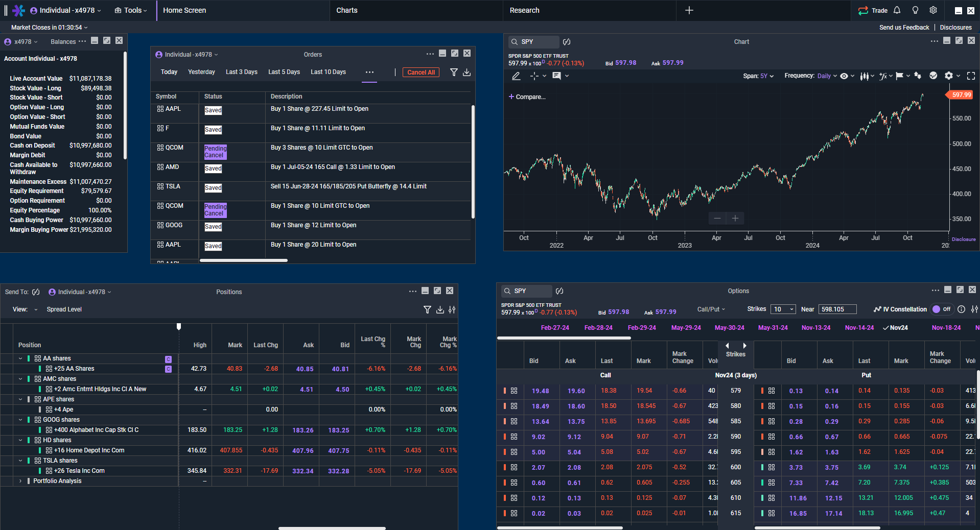This screenshot has width=980, height=530.
Task: Click the Trade button
Action: (873, 10)
